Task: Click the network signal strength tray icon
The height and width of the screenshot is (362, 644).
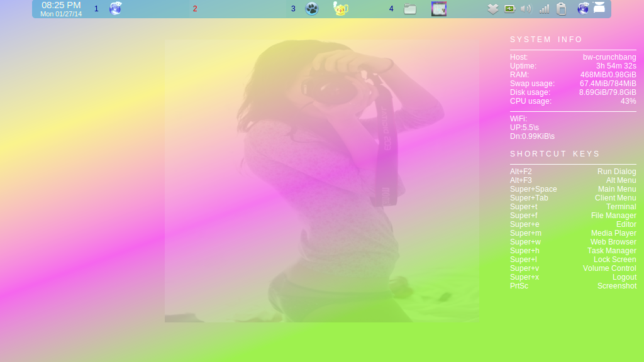Action: (x=545, y=9)
